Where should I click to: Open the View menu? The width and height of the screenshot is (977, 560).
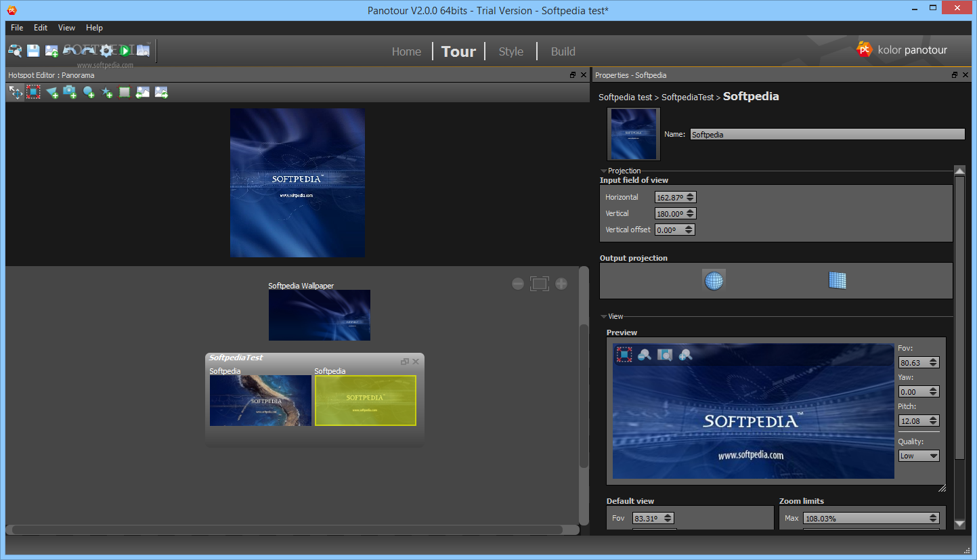pyautogui.click(x=66, y=28)
